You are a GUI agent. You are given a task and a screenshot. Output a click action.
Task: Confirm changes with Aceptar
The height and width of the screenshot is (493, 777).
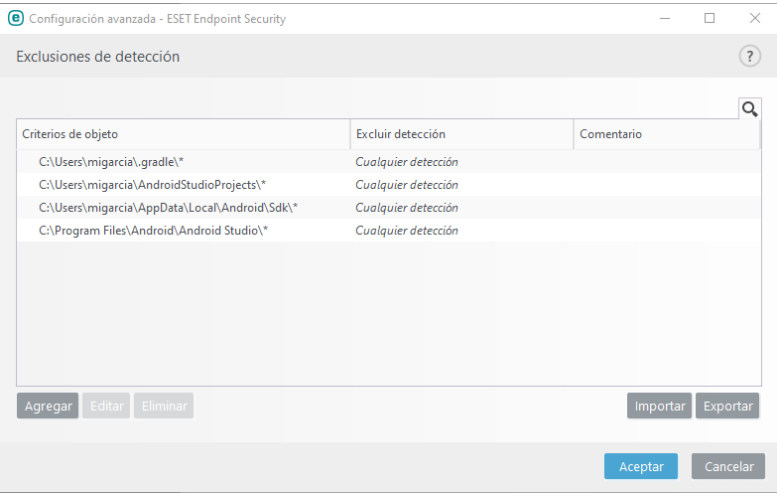(x=640, y=467)
